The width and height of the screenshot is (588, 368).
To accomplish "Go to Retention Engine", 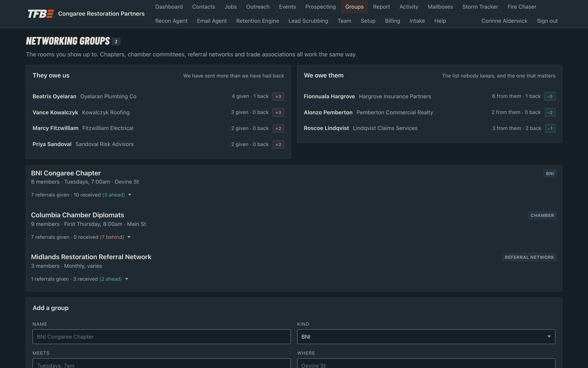I will [x=258, y=21].
